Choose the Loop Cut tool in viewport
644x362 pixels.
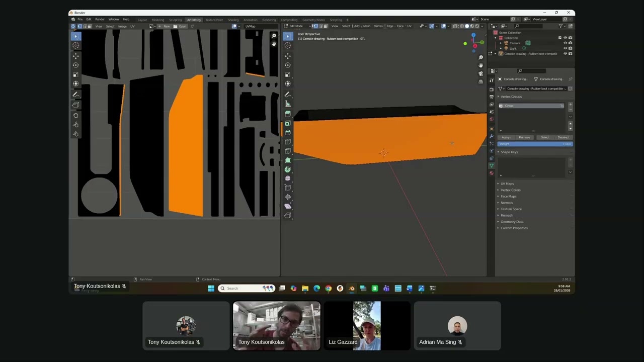point(288,141)
